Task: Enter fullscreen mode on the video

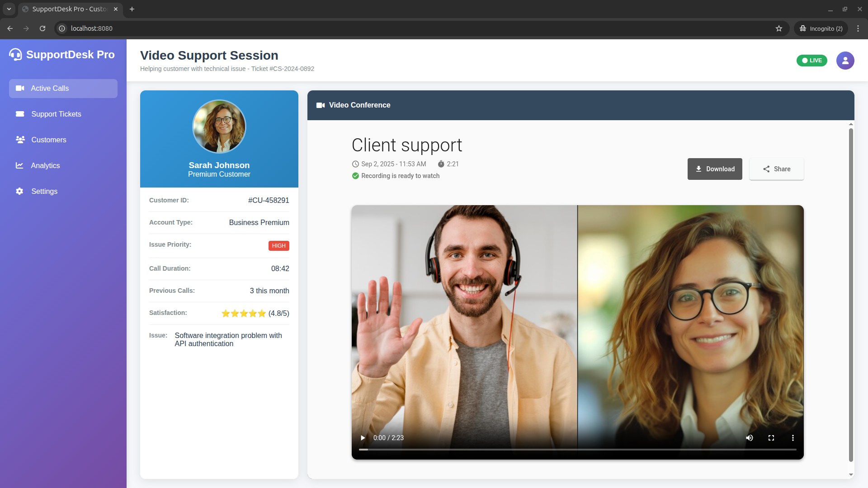Action: pyautogui.click(x=771, y=438)
